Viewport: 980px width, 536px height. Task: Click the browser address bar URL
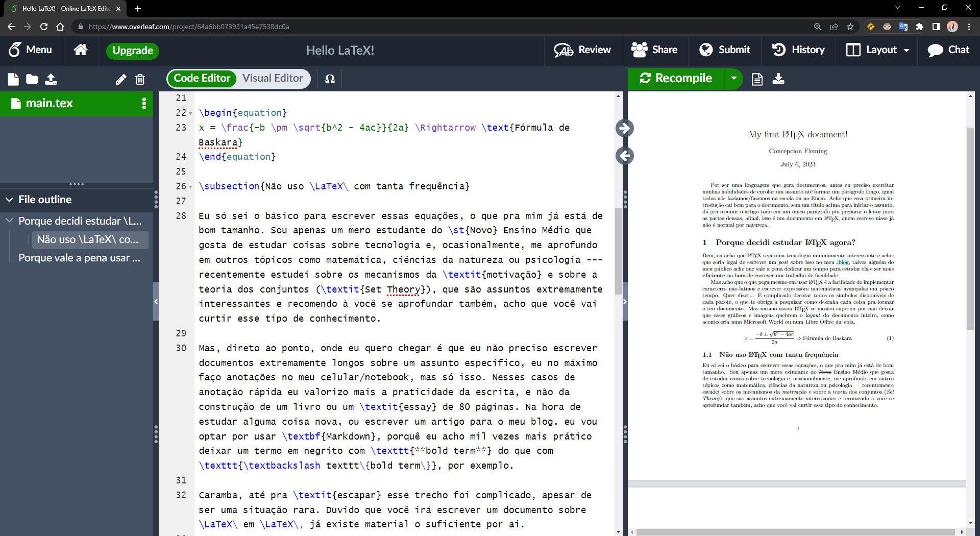[189, 27]
